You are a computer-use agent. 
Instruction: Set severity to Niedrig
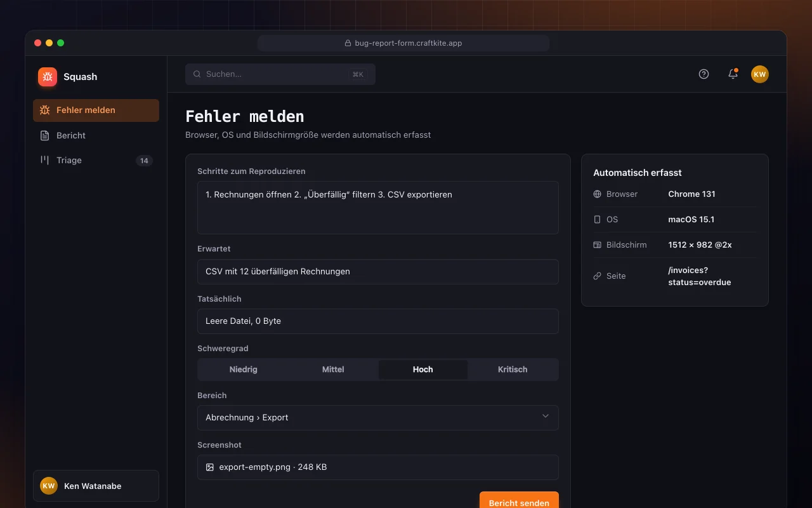(244, 370)
